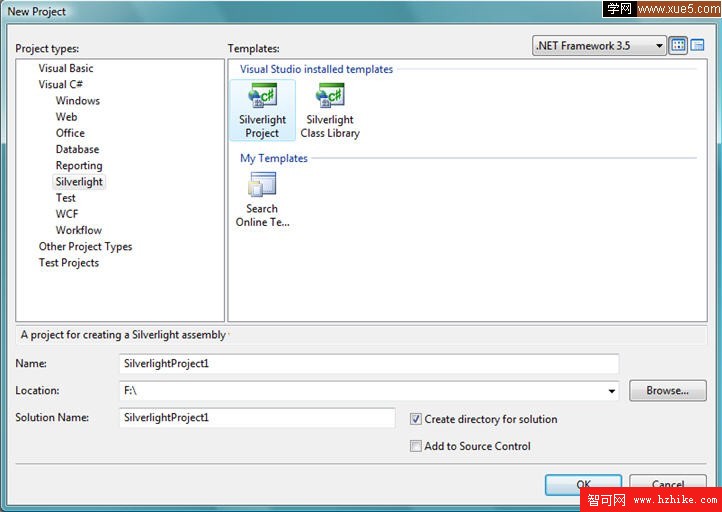Choose Office project type
Image resolution: width=722 pixels, height=512 pixels.
point(70,133)
